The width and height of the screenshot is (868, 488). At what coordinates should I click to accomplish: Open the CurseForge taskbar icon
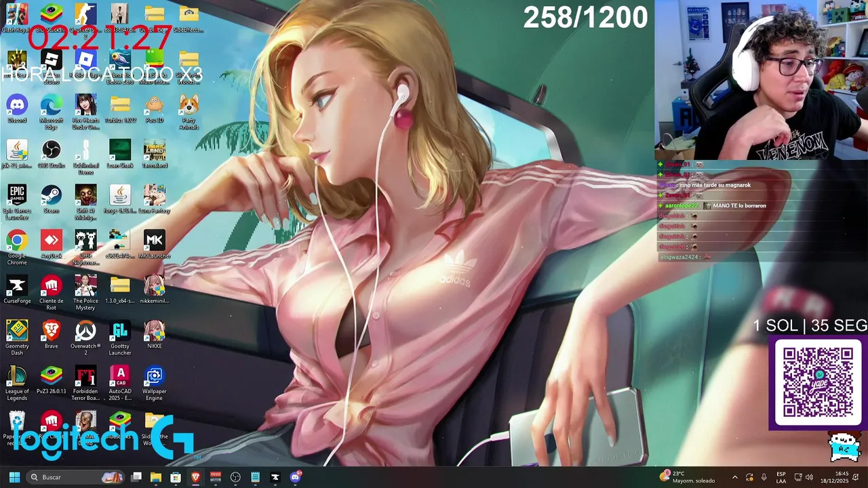point(275,477)
